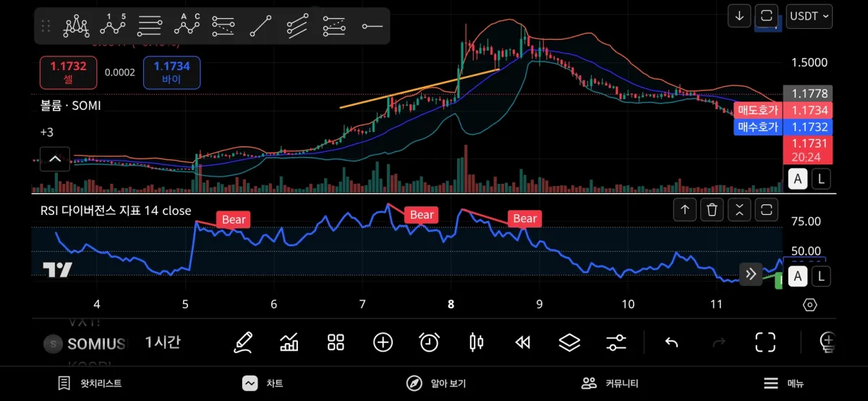Toggle auto scale A on RSI pane
The image size is (868, 401).
[x=798, y=276]
